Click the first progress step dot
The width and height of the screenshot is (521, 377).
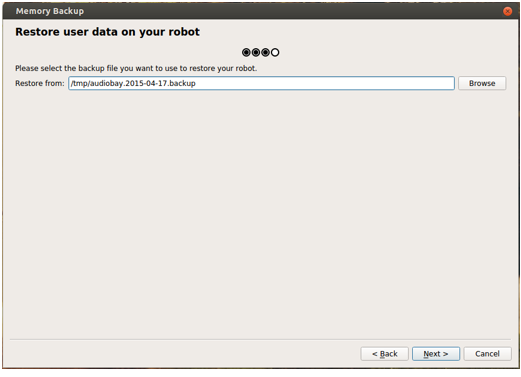click(x=246, y=52)
